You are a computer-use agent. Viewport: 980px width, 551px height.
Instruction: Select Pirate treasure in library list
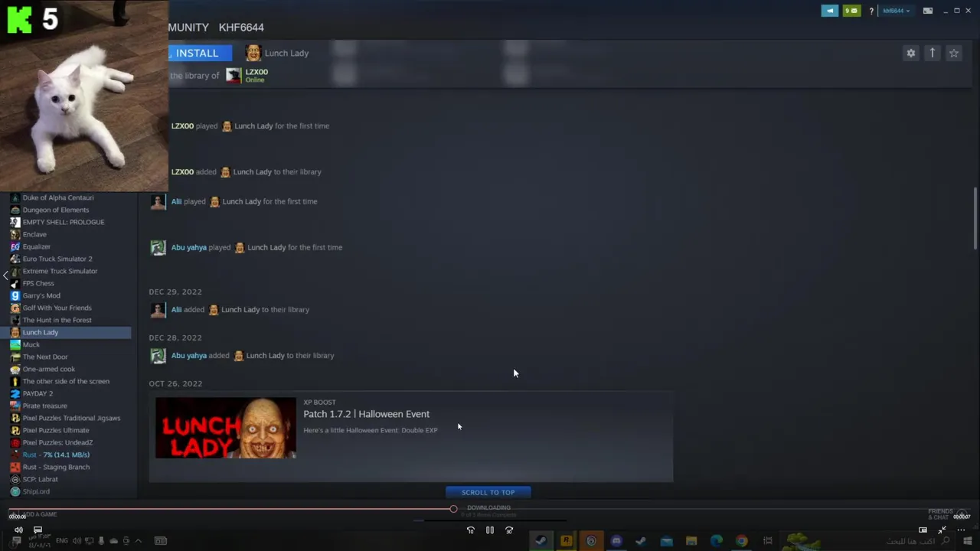point(44,406)
